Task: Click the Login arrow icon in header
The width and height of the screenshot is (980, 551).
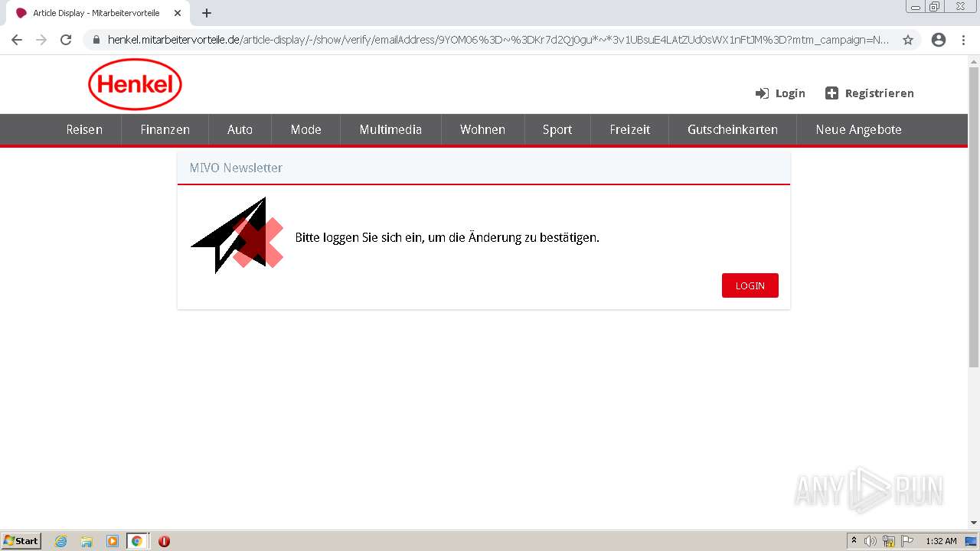Action: tap(762, 93)
